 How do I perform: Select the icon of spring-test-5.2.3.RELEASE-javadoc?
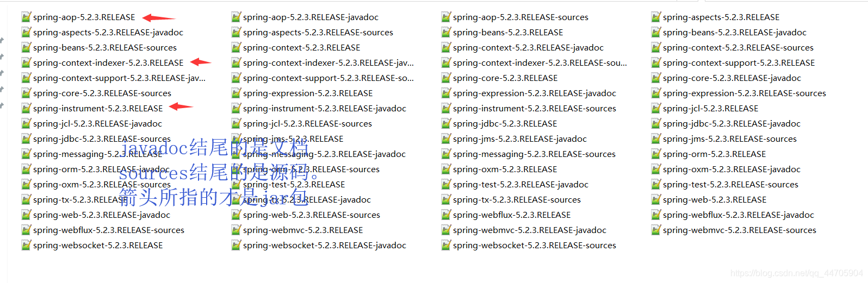[x=446, y=185]
